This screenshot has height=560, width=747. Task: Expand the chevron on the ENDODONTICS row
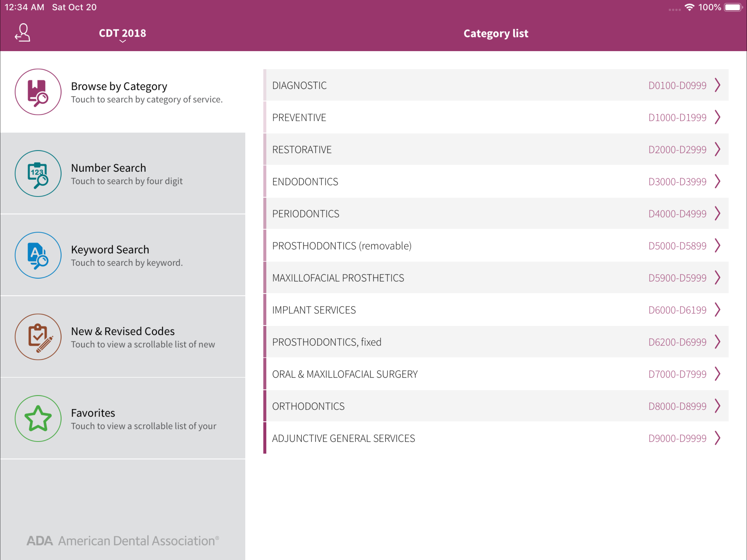[x=718, y=181]
